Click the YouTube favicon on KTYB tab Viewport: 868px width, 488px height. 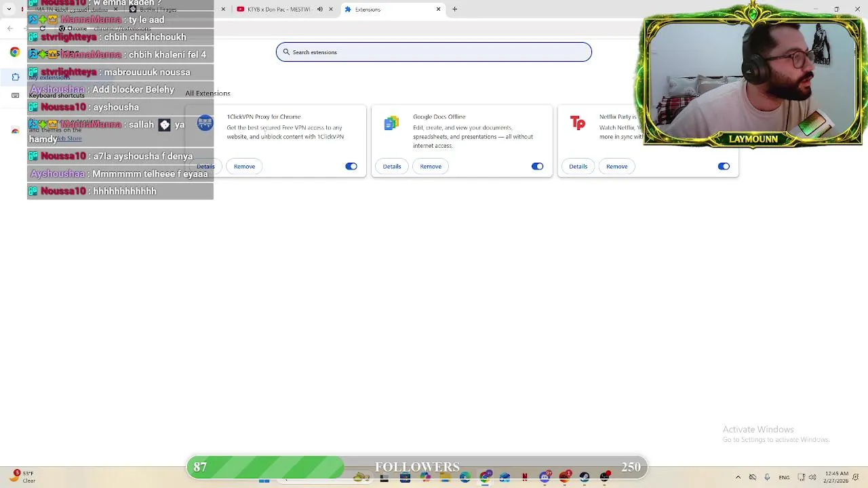[240, 9]
